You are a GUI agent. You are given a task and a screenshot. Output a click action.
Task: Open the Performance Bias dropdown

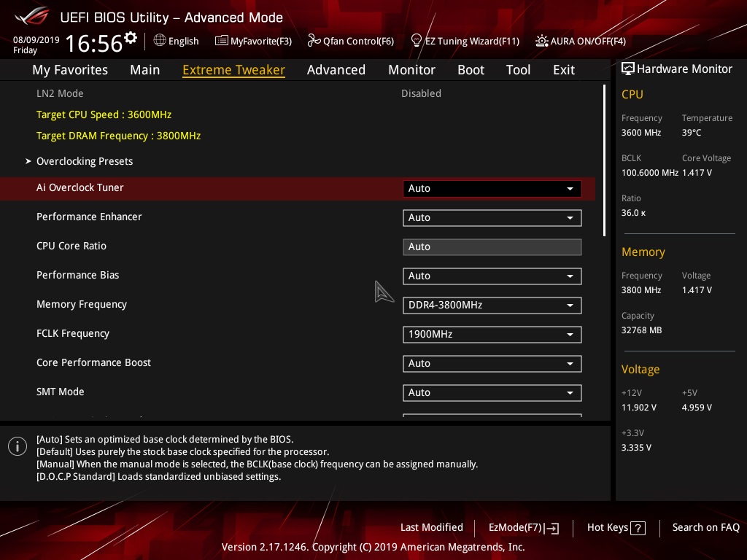click(492, 276)
